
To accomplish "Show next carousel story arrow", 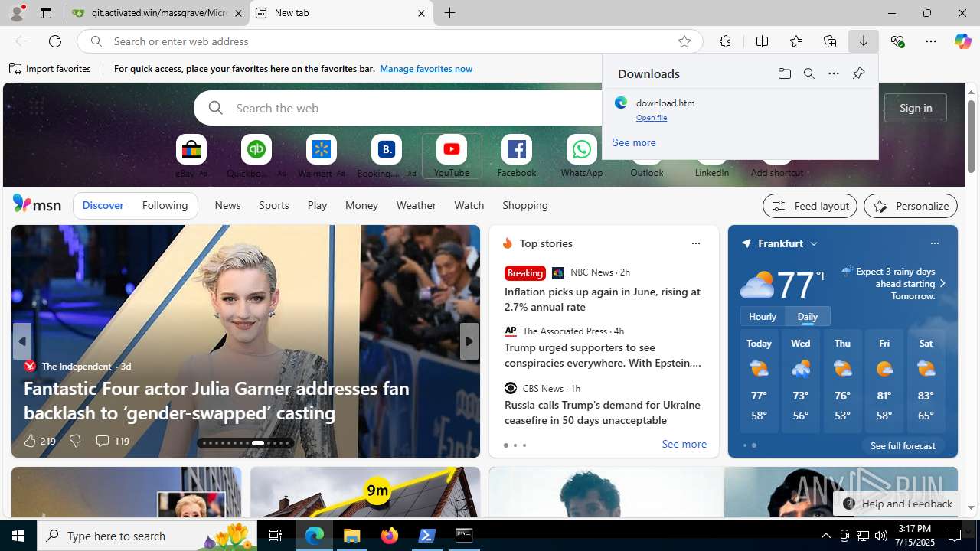I will (x=469, y=341).
